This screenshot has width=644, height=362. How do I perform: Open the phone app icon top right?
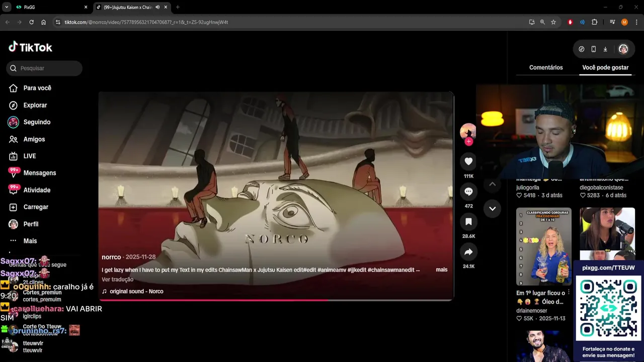(x=593, y=49)
